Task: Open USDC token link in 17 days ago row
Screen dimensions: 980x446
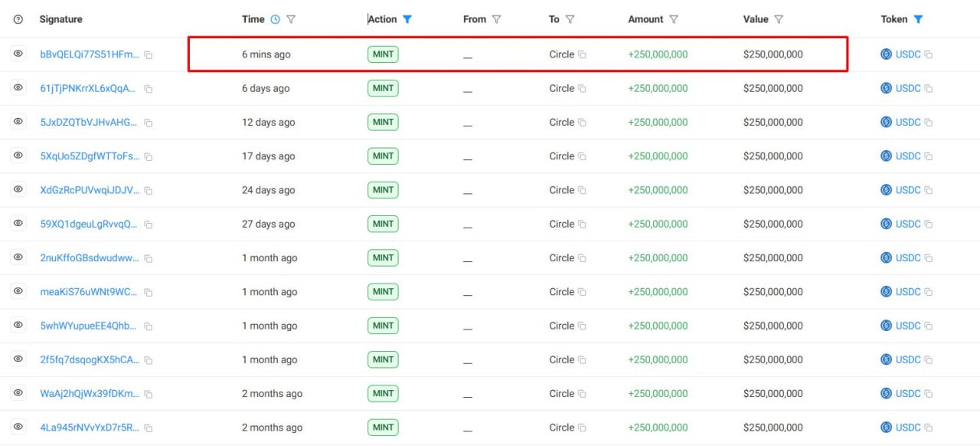Action: (x=908, y=156)
